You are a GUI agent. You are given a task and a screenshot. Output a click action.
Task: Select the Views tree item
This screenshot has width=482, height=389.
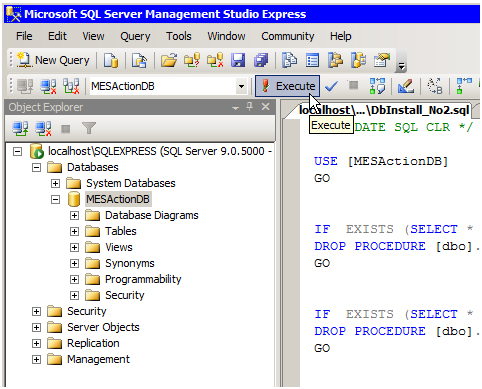pos(119,247)
